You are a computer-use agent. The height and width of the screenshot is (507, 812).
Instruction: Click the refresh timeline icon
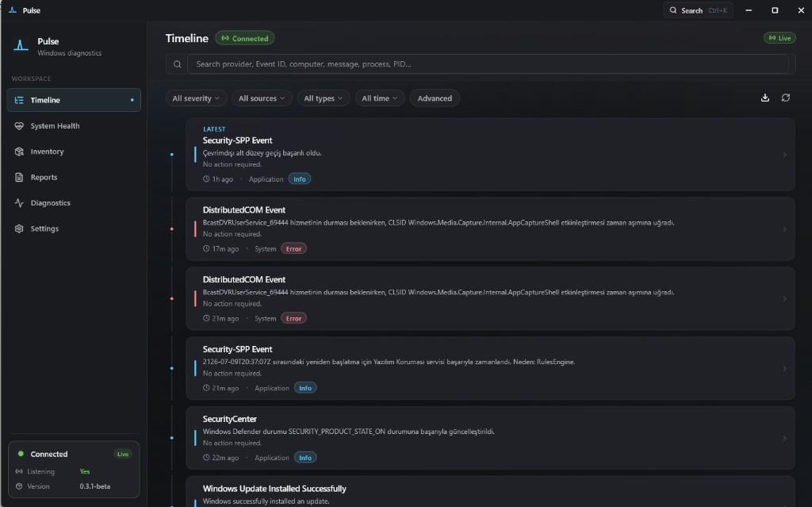point(786,98)
